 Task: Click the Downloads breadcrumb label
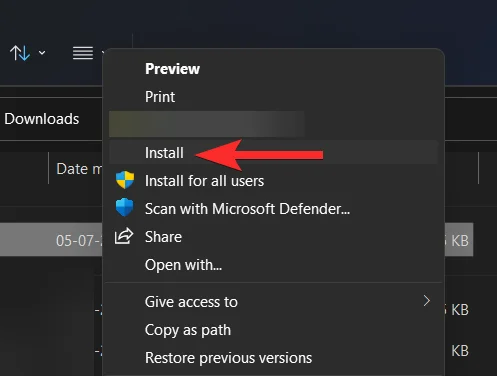(42, 119)
